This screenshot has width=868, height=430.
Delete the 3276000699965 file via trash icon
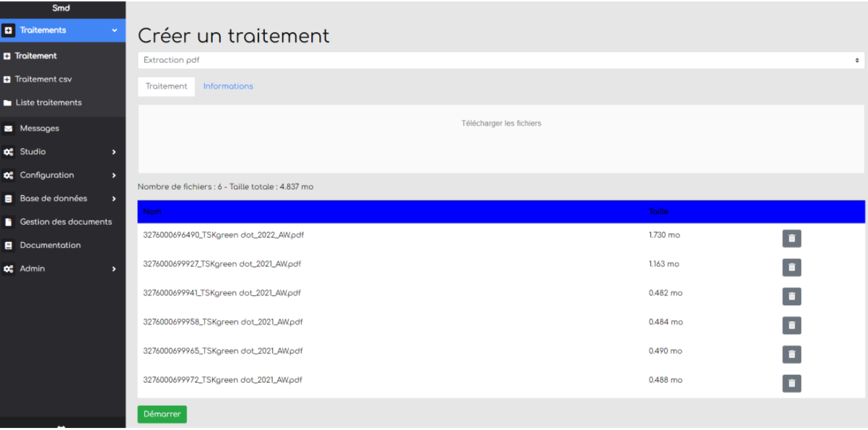[x=792, y=354]
